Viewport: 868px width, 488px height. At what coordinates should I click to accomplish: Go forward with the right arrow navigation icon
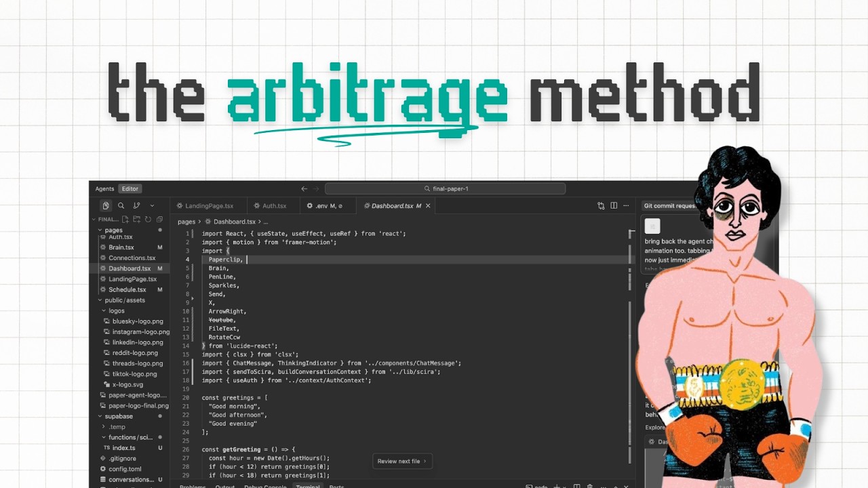pos(316,189)
